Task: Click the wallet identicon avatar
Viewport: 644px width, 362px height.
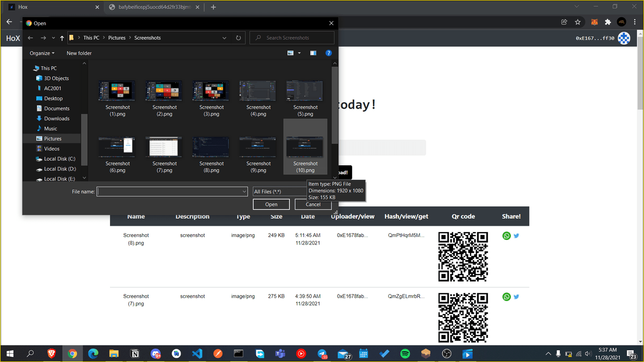Action: click(x=624, y=38)
